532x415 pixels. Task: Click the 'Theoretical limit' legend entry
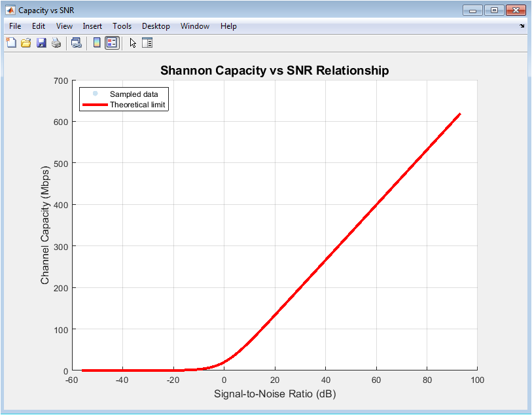point(137,105)
